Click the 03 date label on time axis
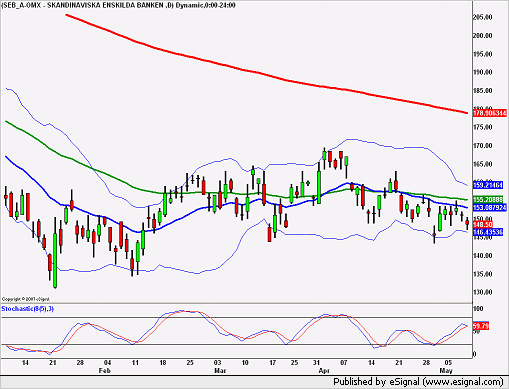This screenshot has height=389, width=509. click(217, 363)
